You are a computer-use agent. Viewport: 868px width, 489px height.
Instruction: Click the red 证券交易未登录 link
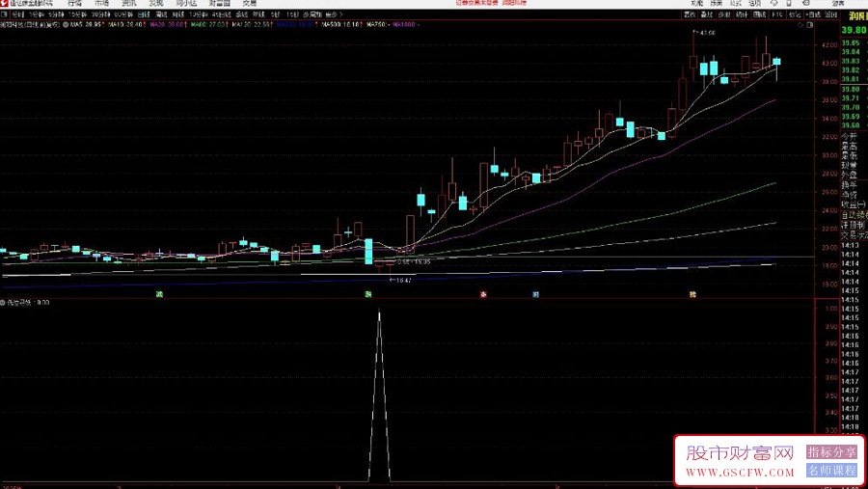[x=476, y=3]
